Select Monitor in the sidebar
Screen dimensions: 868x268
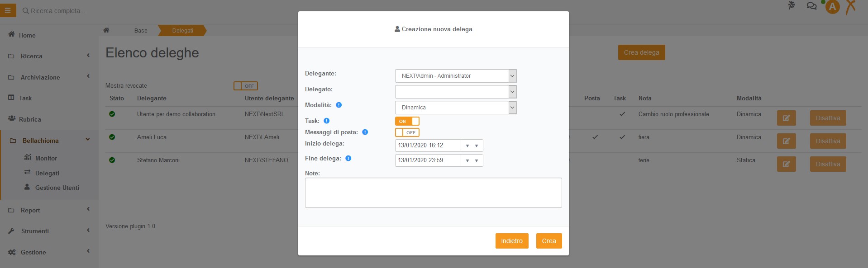(46, 158)
